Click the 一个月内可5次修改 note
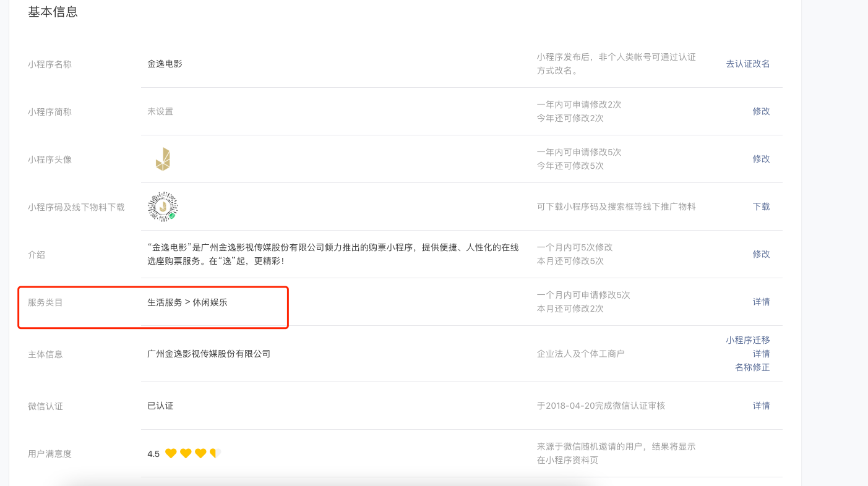 point(575,247)
